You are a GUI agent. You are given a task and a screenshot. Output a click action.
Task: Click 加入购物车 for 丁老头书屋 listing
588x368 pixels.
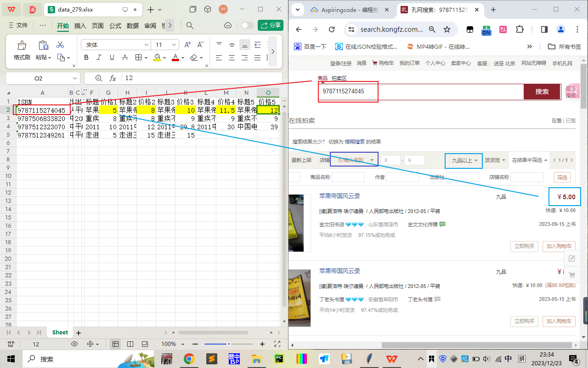(559, 321)
